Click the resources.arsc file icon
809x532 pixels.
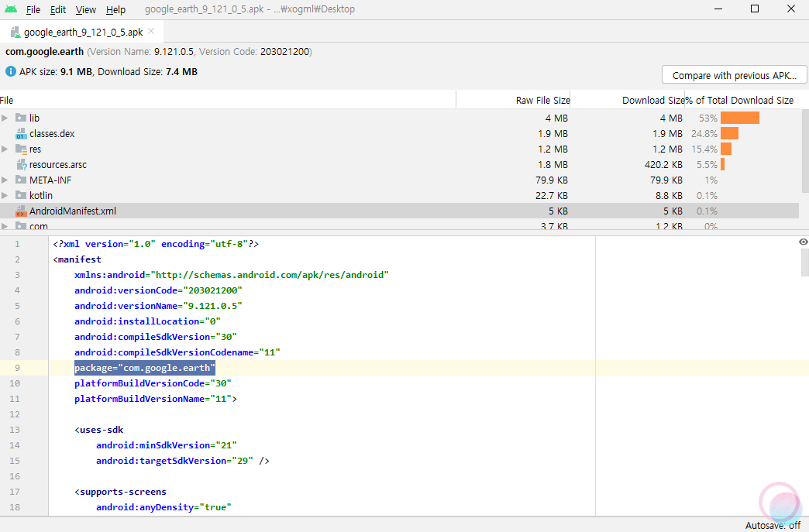pos(21,164)
